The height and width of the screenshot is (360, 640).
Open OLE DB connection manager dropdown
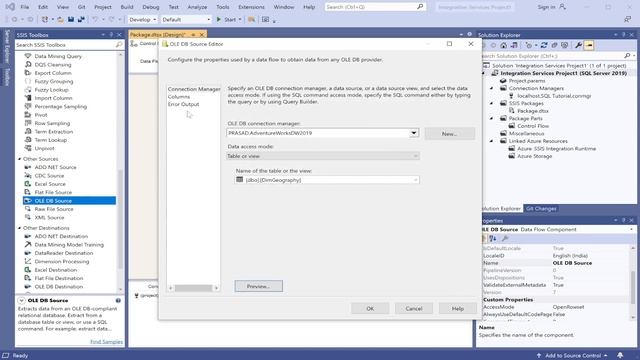[414, 133]
